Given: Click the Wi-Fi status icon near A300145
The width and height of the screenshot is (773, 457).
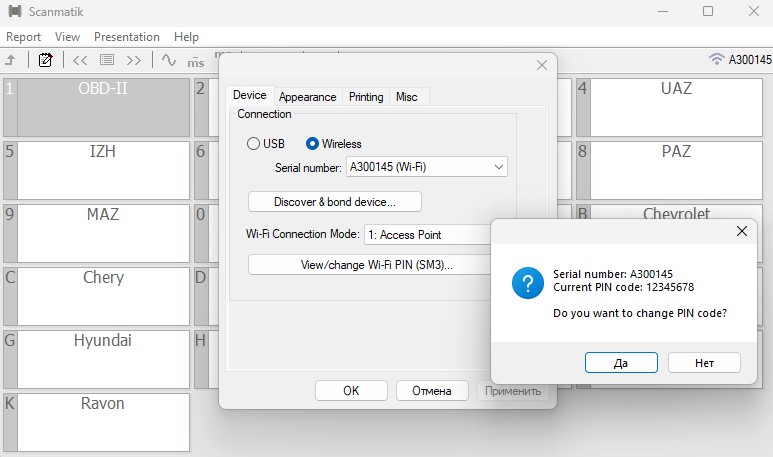Looking at the screenshot, I should [x=716, y=59].
